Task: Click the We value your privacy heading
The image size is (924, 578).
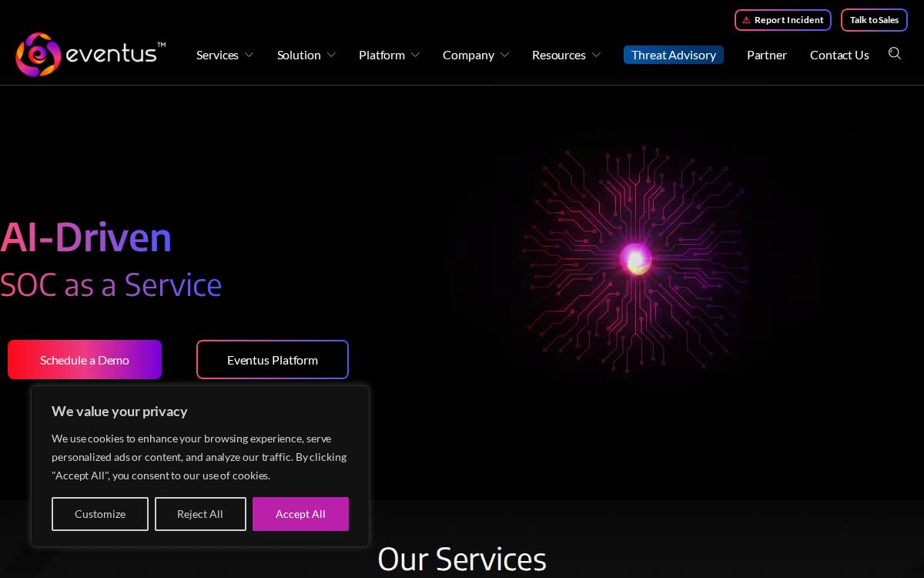Action: [119, 412]
